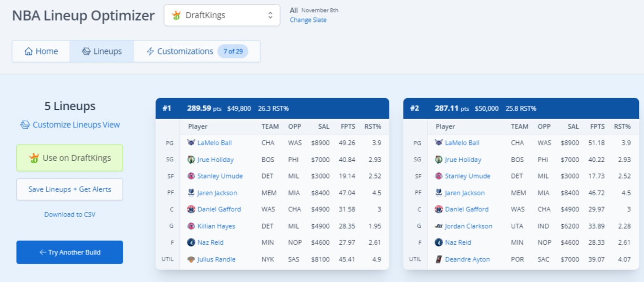Download lineups to CSV
The height and width of the screenshot is (282, 644).
(x=70, y=215)
